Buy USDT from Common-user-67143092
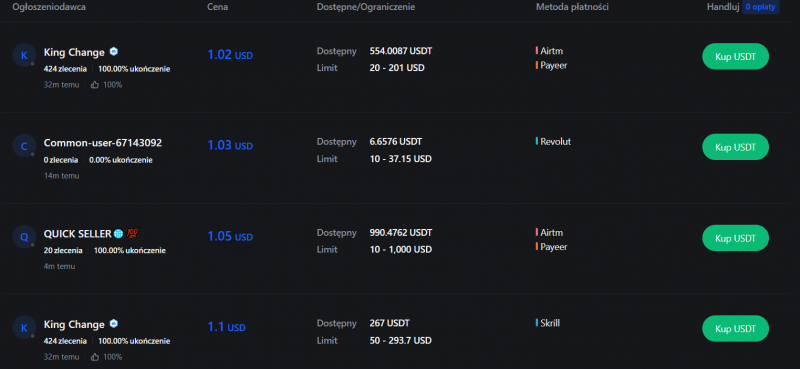The image size is (800, 369). (735, 147)
